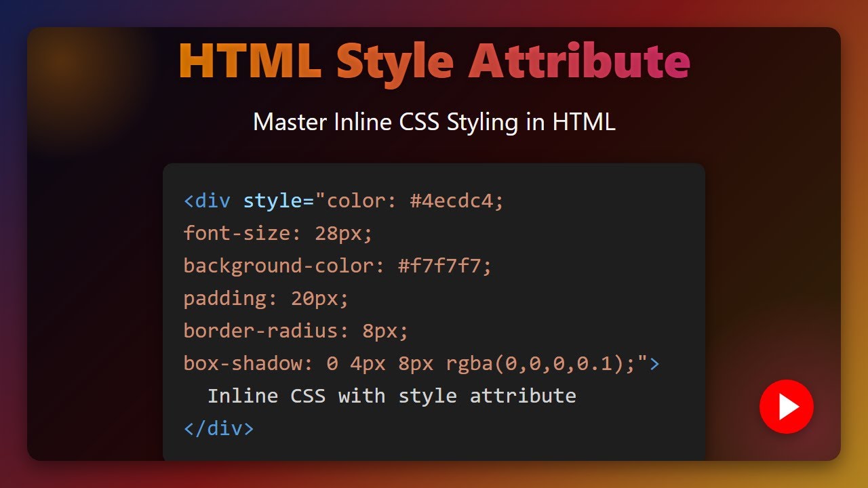Click the code line with color: #4ecdc4
The image size is (868, 488).
344,201
